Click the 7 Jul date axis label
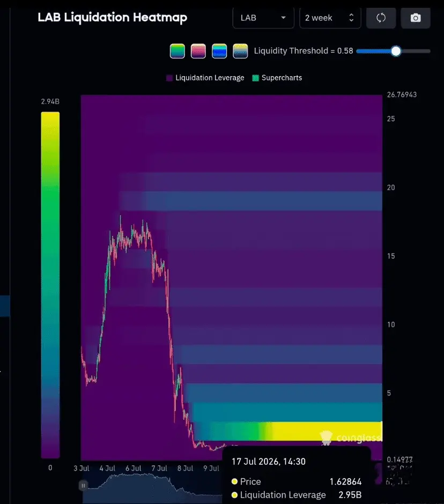Viewport: 444px width, 504px height. (159, 468)
